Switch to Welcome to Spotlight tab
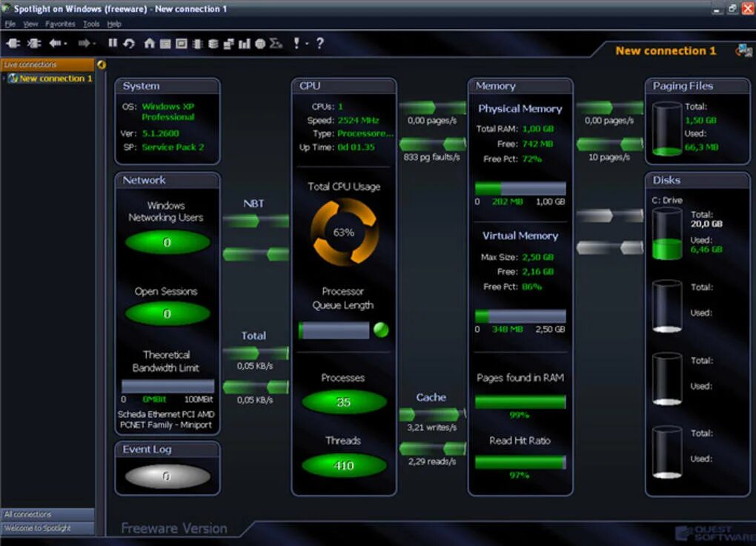This screenshot has height=546, width=756. tap(47, 528)
